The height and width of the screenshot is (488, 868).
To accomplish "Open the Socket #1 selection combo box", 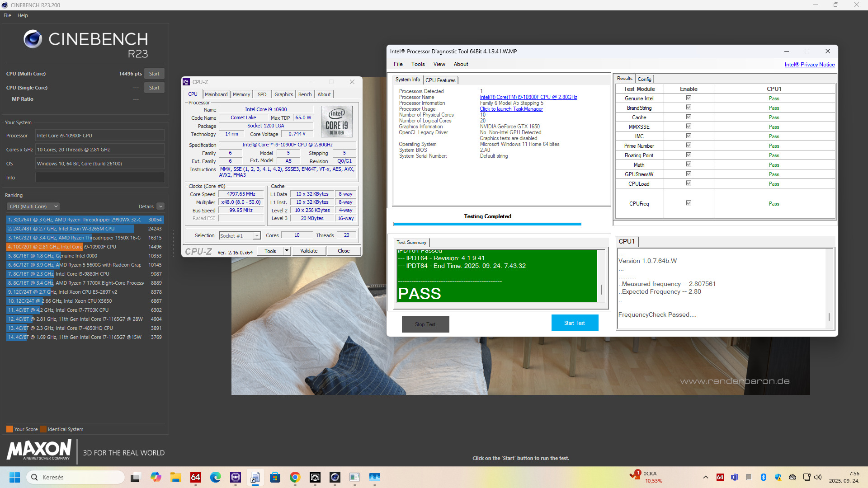I will [240, 235].
